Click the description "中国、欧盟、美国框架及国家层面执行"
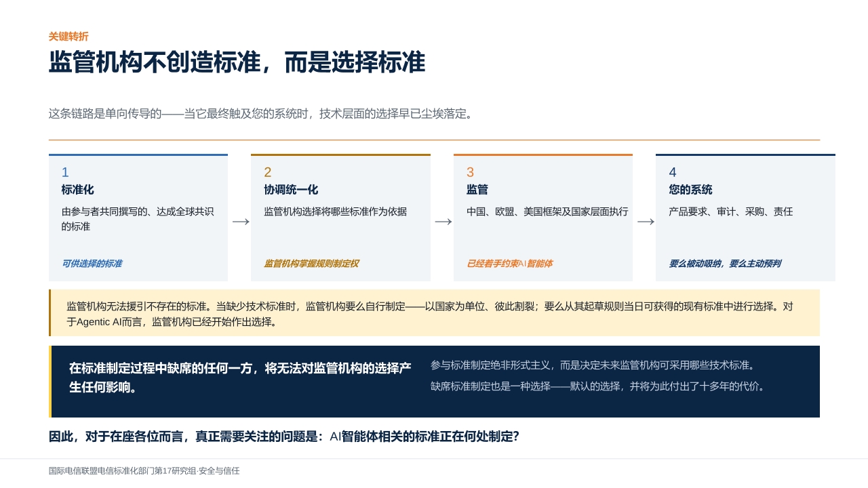 pyautogui.click(x=547, y=211)
